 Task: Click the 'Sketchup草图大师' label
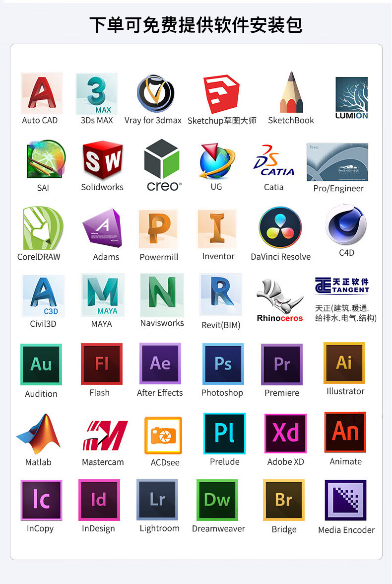222,121
